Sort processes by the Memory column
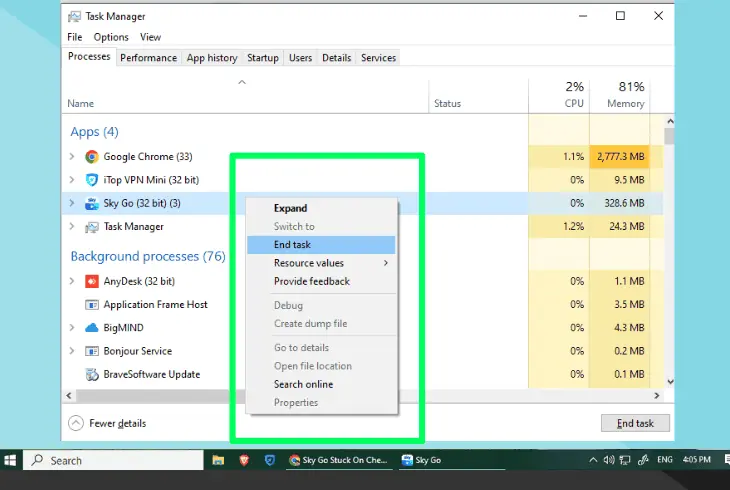This screenshot has width=730, height=490. pos(625,104)
